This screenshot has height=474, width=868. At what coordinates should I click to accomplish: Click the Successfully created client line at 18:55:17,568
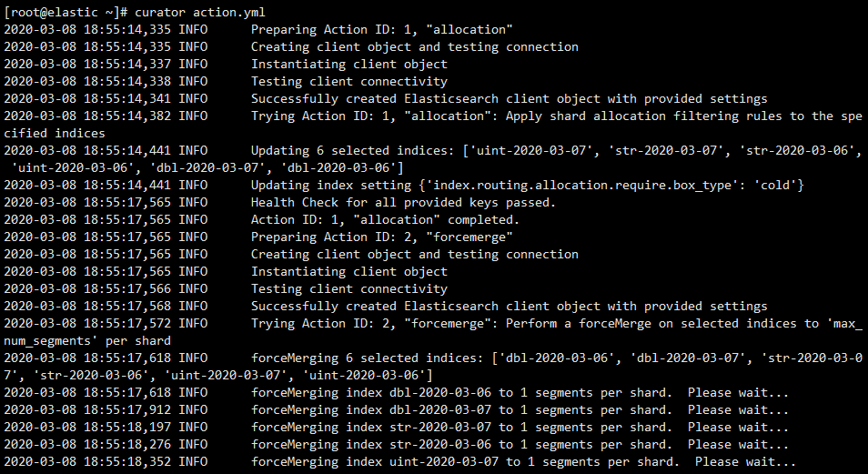coord(509,307)
